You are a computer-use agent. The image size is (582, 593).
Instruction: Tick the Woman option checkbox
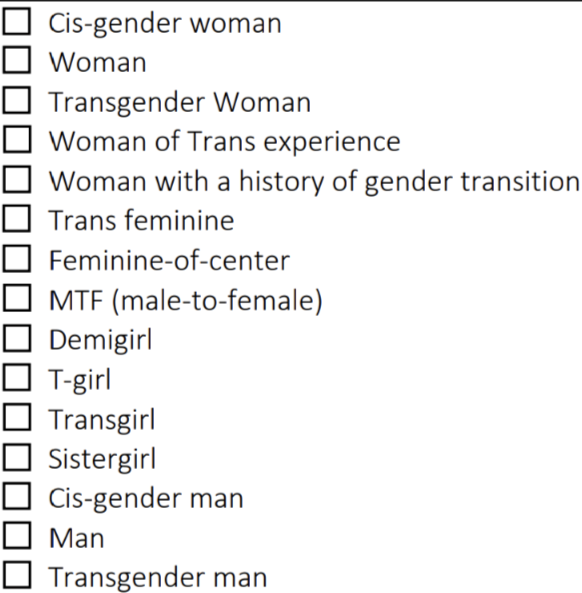coord(17,60)
